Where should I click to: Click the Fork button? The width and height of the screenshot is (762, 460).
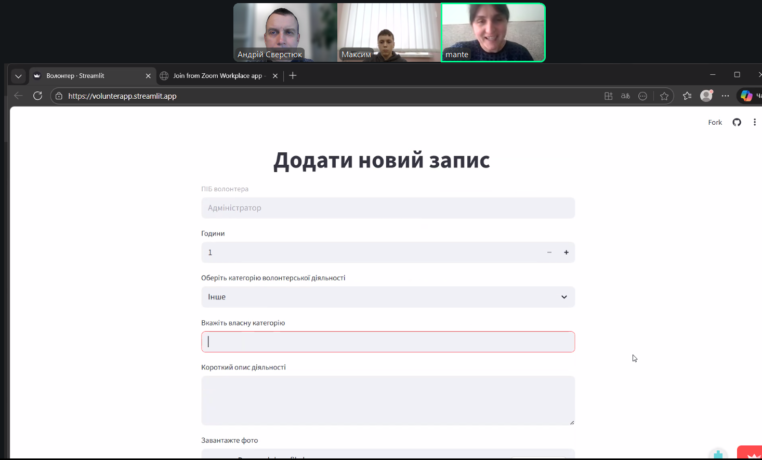click(x=714, y=122)
